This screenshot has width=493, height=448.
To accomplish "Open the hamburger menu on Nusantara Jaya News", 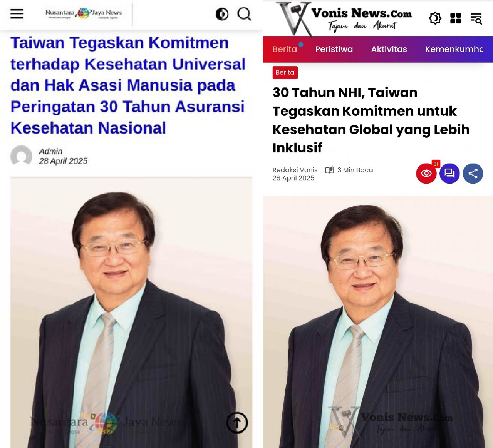I will [x=17, y=14].
